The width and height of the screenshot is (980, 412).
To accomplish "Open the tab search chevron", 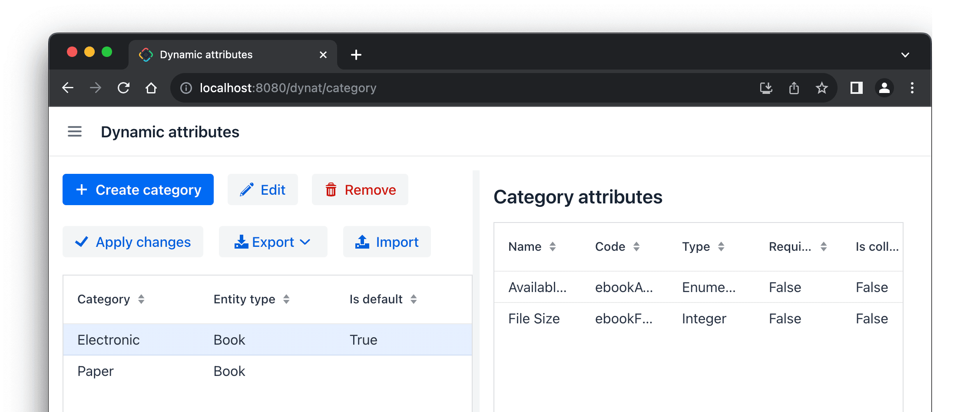I will (x=905, y=55).
